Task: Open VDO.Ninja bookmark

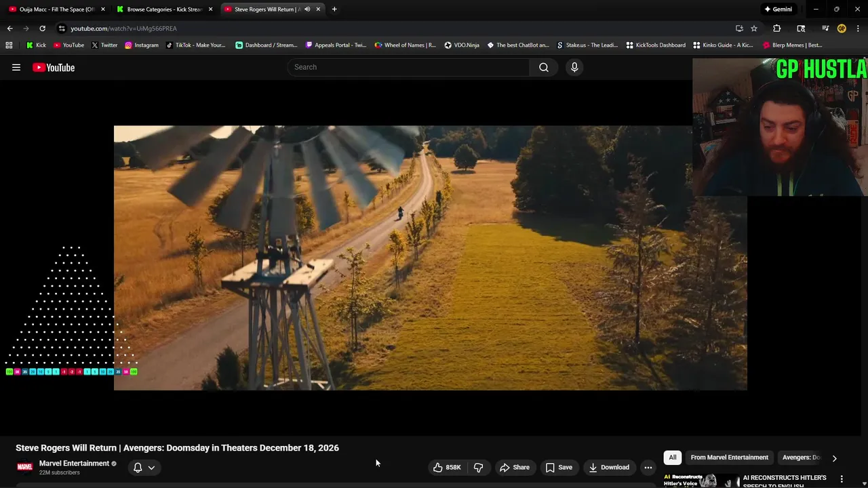Action: click(x=462, y=45)
